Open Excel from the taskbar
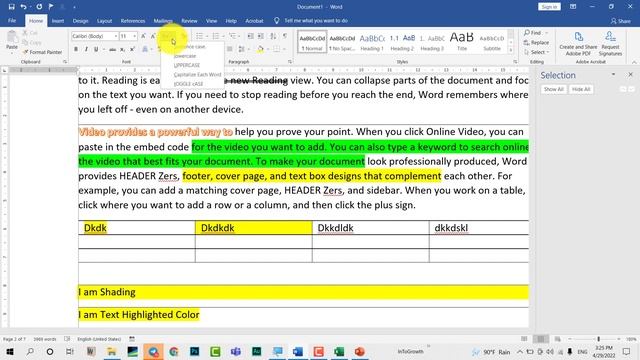 (339, 351)
